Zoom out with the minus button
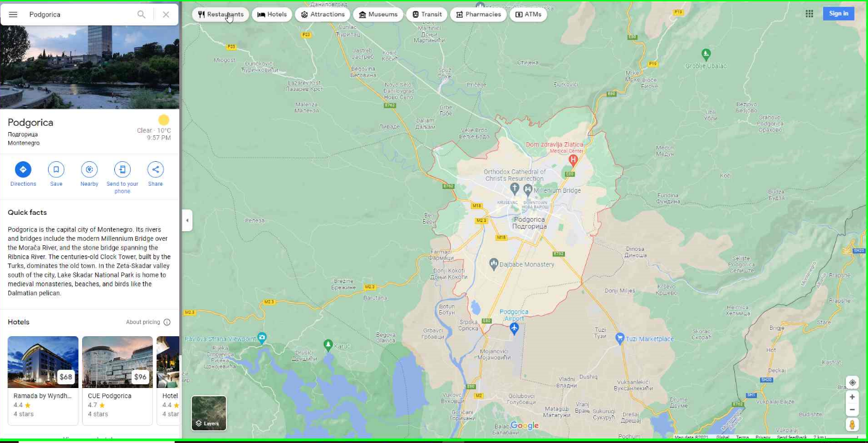The width and height of the screenshot is (868, 443). point(852,410)
